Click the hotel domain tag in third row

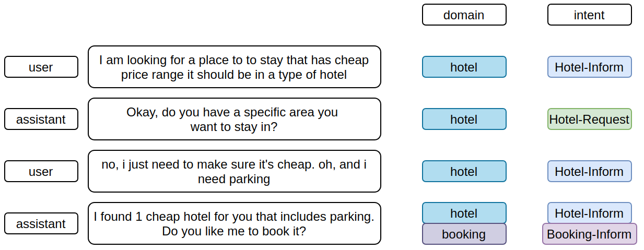pos(464,171)
